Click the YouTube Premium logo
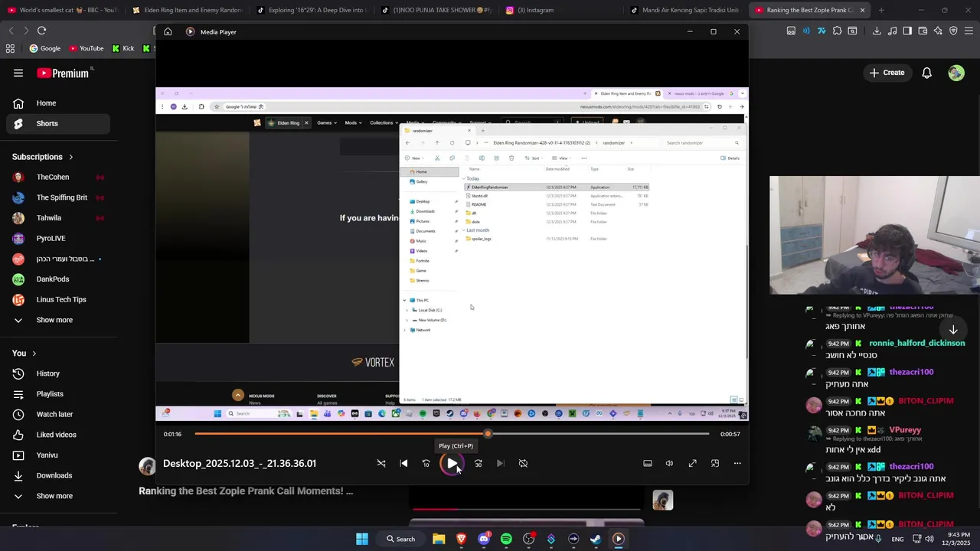Viewport: 980px width, 551px height. click(64, 73)
